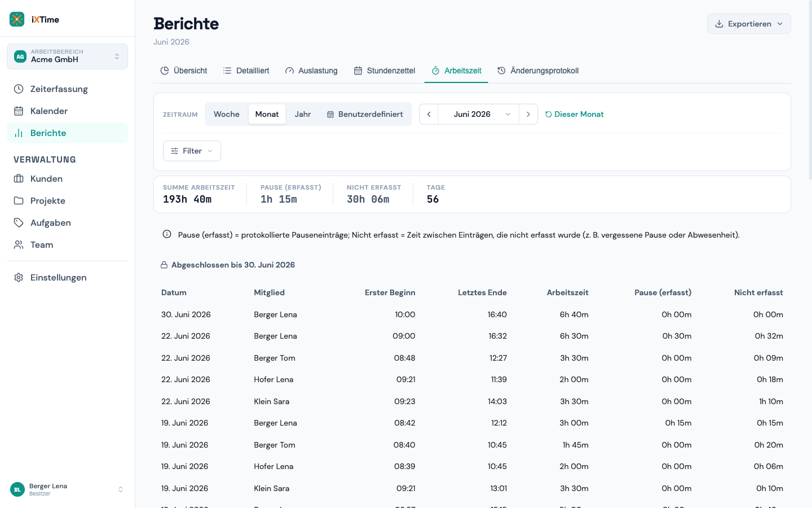Viewport: 812px width, 508px height.
Task: Click the folder icon beside Projekte
Action: pyautogui.click(x=19, y=201)
